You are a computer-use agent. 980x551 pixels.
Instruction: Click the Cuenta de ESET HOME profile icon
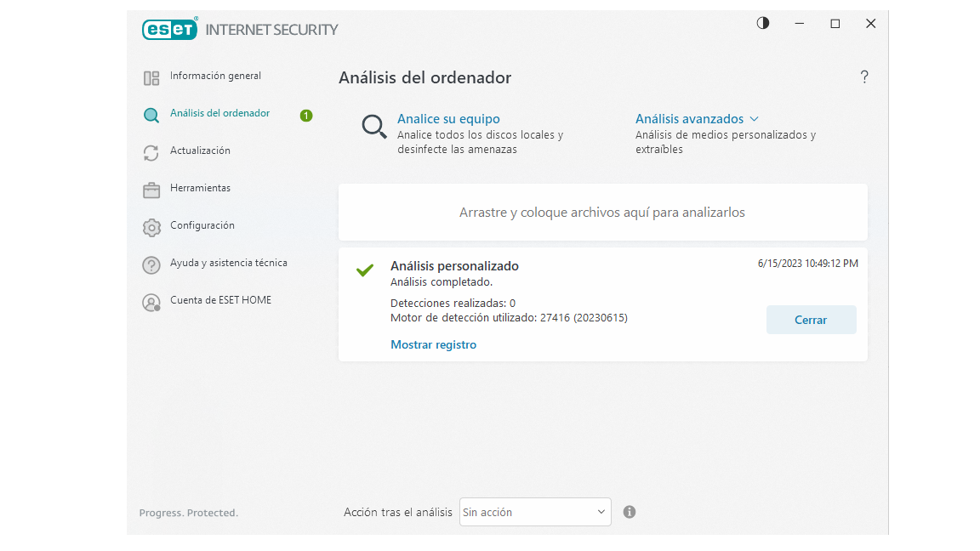click(151, 303)
